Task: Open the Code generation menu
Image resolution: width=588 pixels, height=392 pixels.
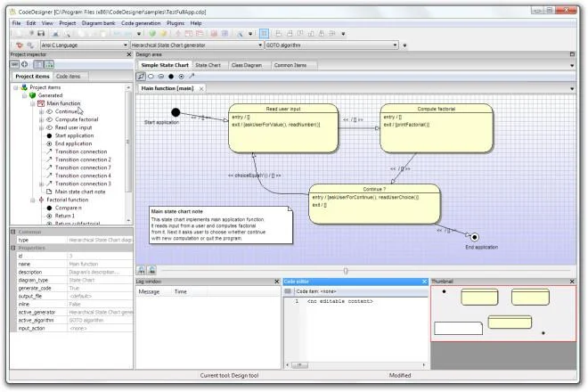Action: (141, 23)
